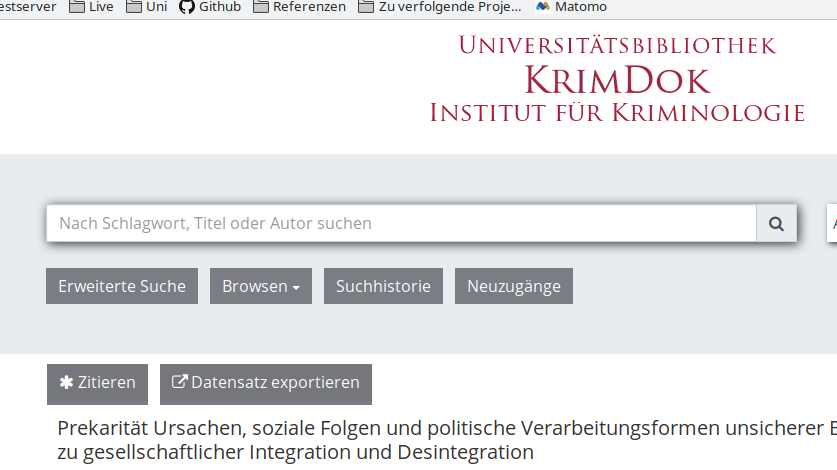Open the Uni bookmarks folder

coord(147,7)
